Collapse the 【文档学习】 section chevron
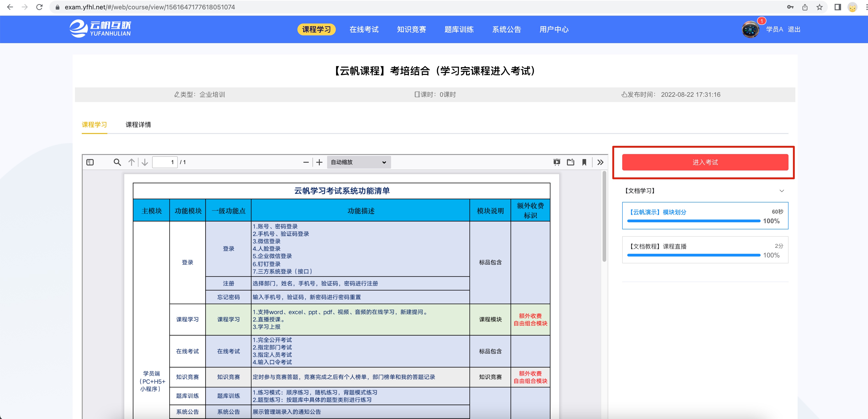This screenshot has width=868, height=419. coord(782,191)
